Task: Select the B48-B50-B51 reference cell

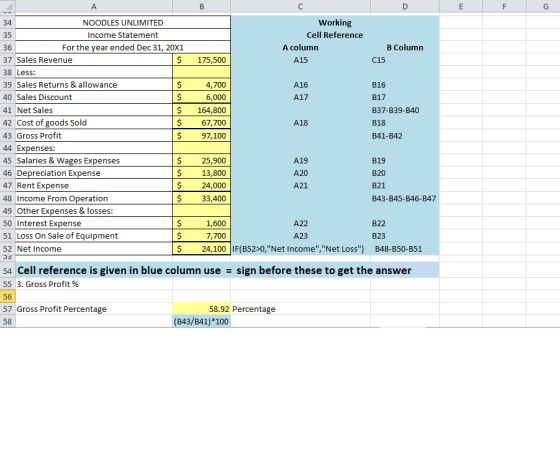Action: point(405,249)
